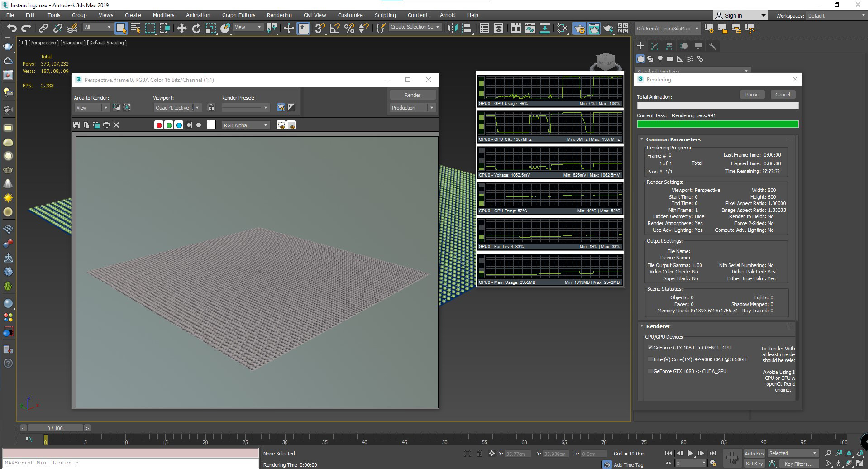Screen dimensions: 868x469
Task: Toggle Angle Snap in toolbar
Action: [x=335, y=29]
